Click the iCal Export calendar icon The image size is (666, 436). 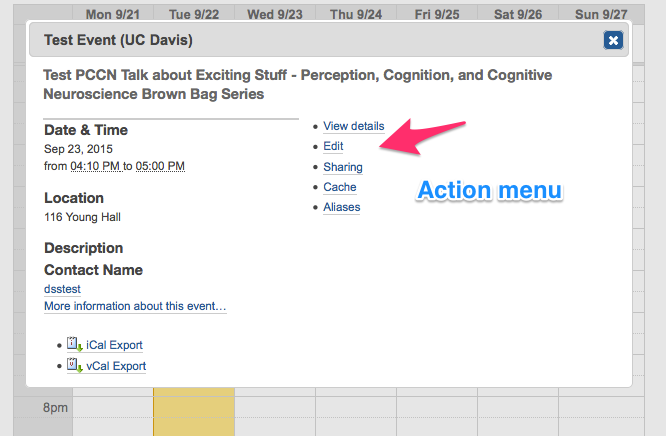(x=73, y=344)
